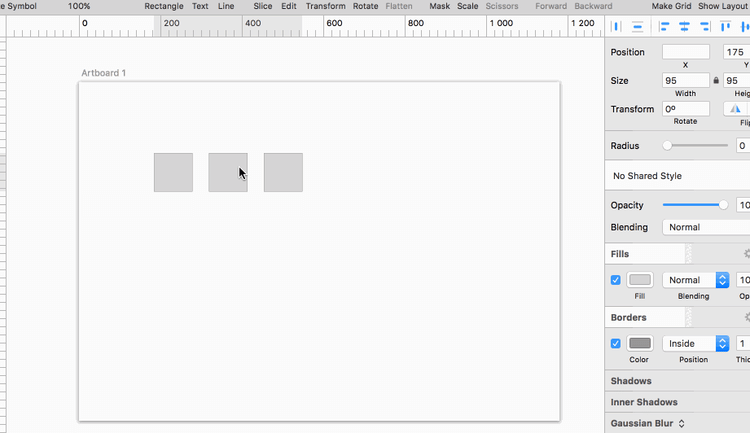Align selected layers to top edge
The width and height of the screenshot is (750, 433).
point(727,26)
